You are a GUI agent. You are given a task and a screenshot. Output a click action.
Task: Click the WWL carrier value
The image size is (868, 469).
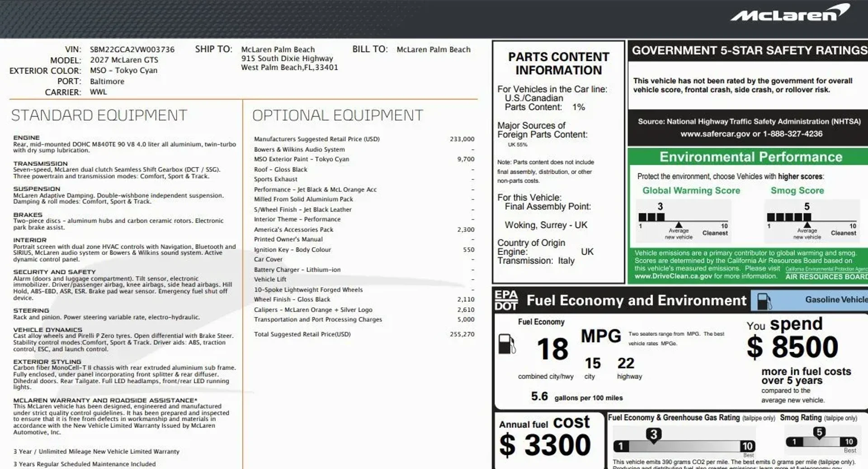click(x=98, y=92)
